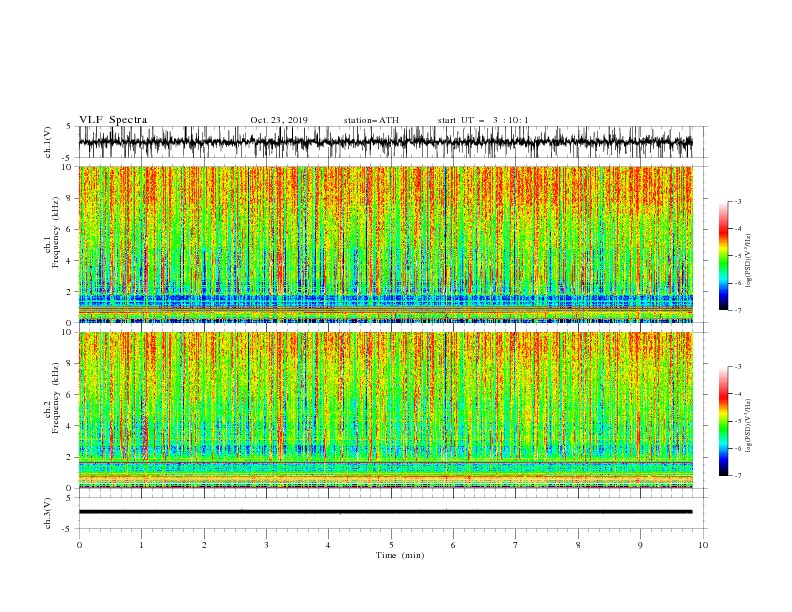Click the "4" kHz tick of ch.2 spectrogram

70,426
